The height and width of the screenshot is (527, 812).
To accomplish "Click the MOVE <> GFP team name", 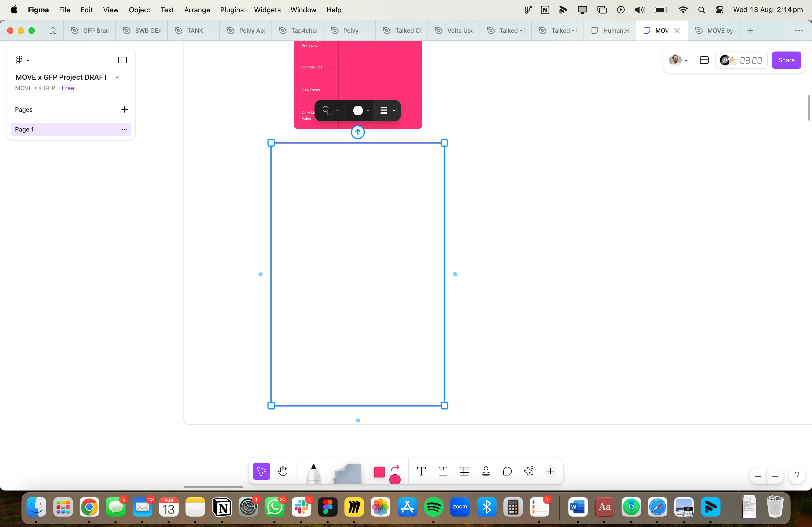I will (35, 88).
